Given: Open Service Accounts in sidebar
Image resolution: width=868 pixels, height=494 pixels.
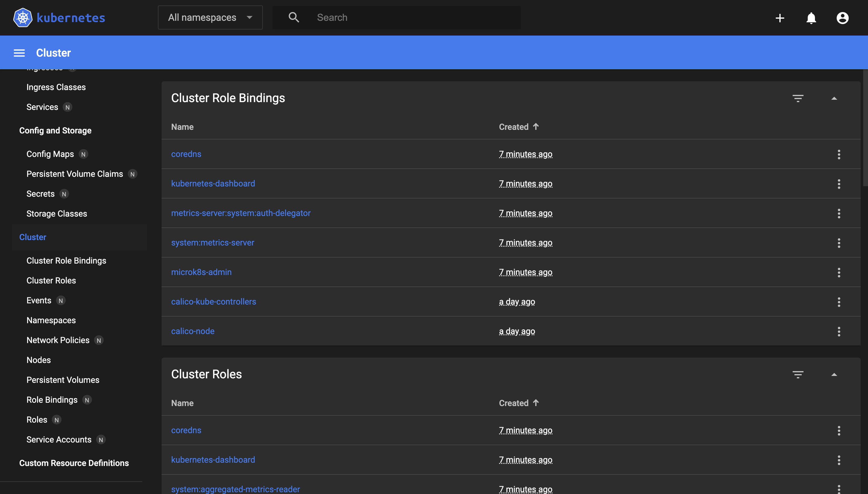Looking at the screenshot, I should coord(59,440).
